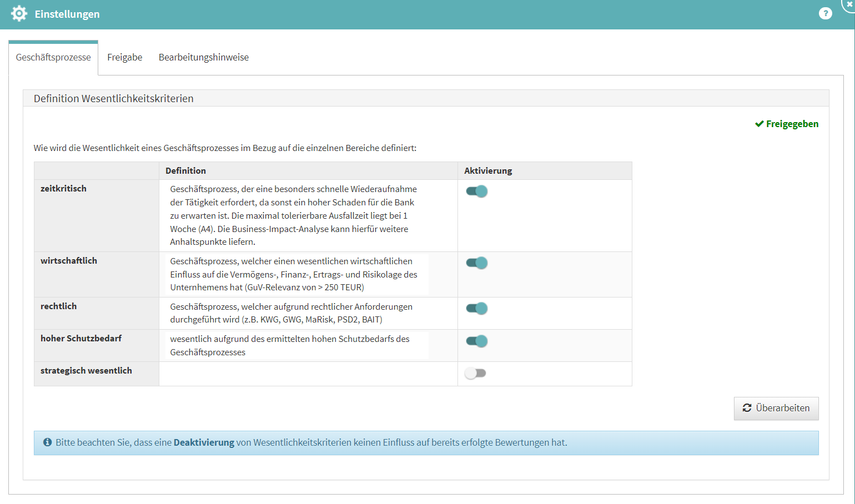Turn off the wirtschaftlich toggle
Viewport: 855px width, 504px height.
[476, 263]
